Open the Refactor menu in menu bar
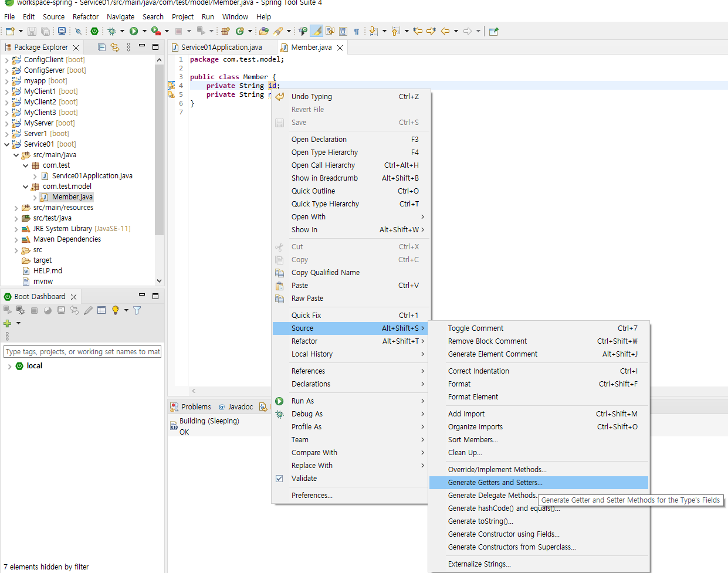The width and height of the screenshot is (728, 573). click(86, 16)
